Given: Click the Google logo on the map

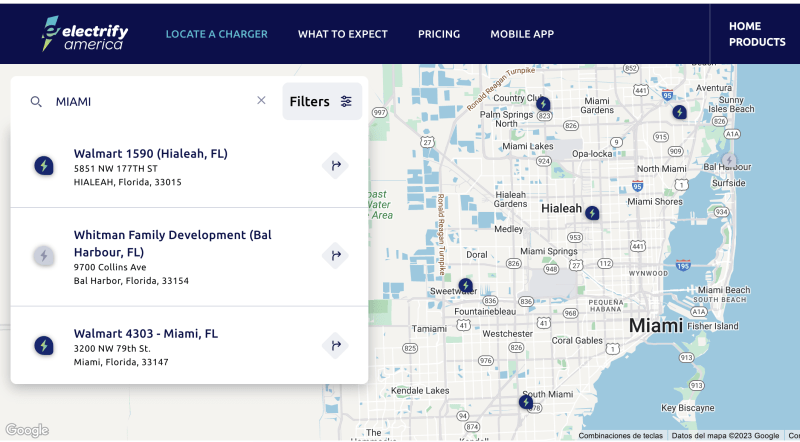Looking at the screenshot, I should 27,430.
